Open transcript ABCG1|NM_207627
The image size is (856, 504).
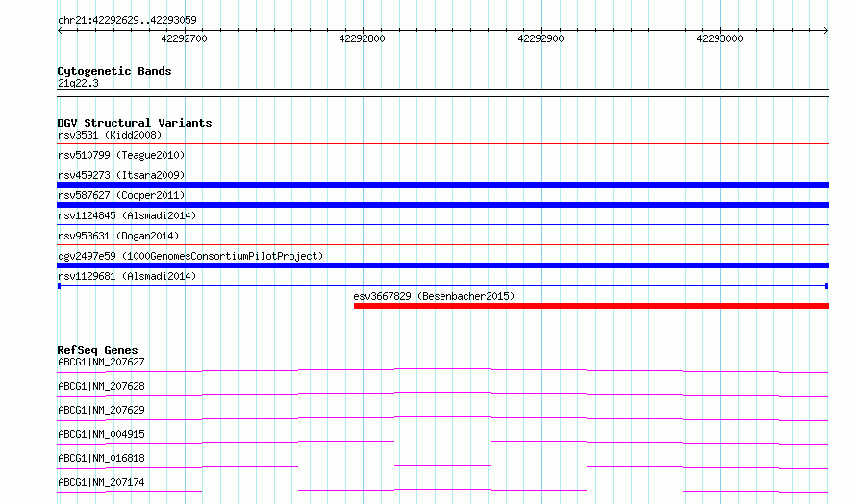[101, 362]
